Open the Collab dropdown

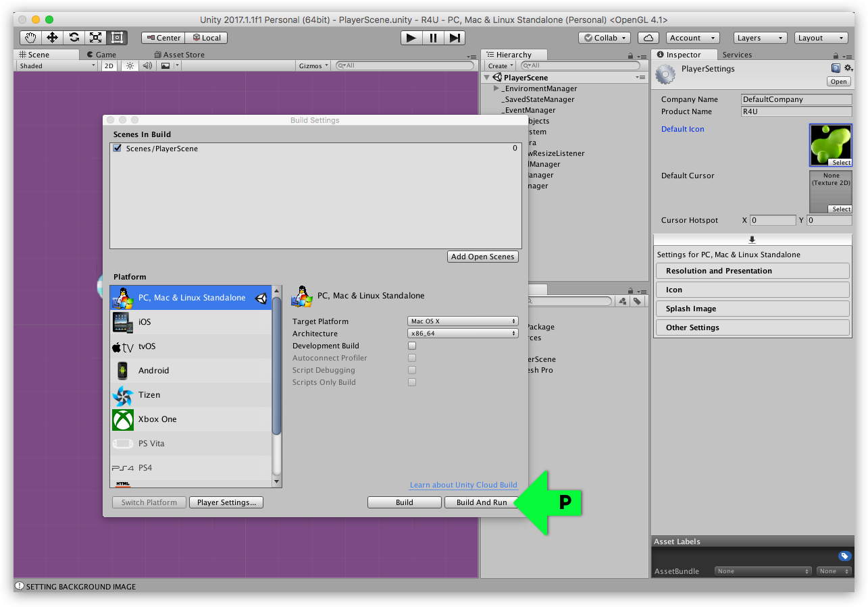click(605, 38)
